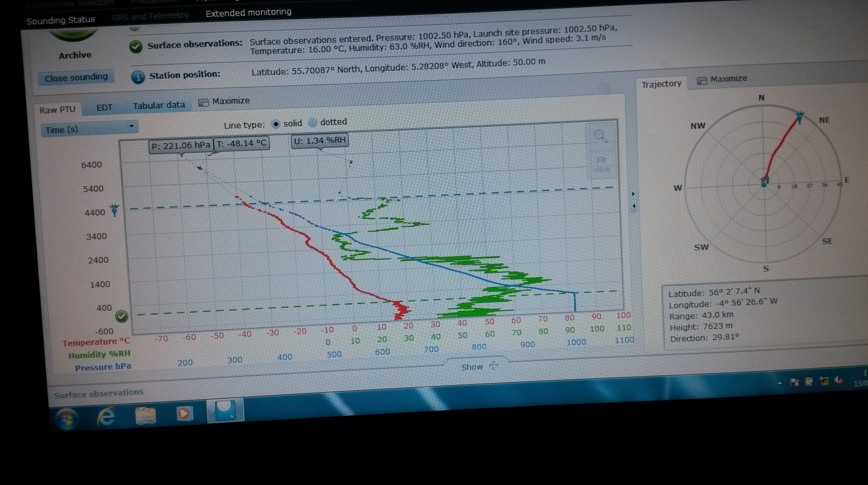Image resolution: width=868 pixels, height=485 pixels.
Task: Open the Extended monitoring tab
Action: [x=248, y=13]
